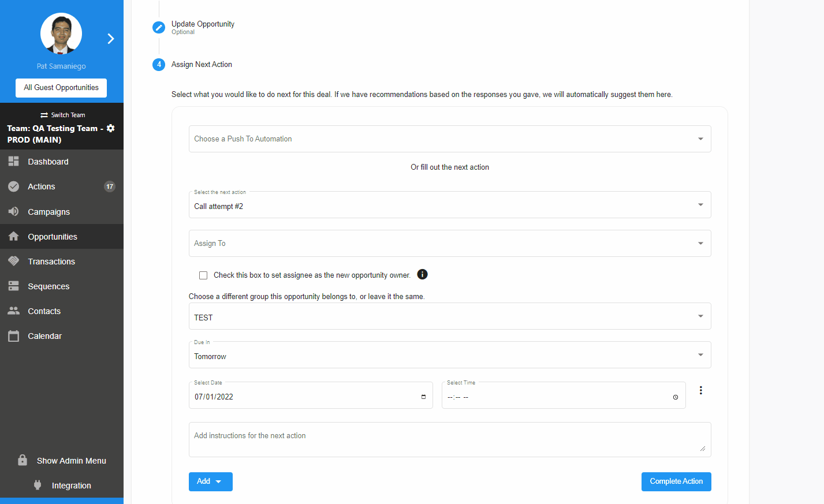The height and width of the screenshot is (504, 824).
Task: Click the info icon beside owner checkbox
Action: 422,274
